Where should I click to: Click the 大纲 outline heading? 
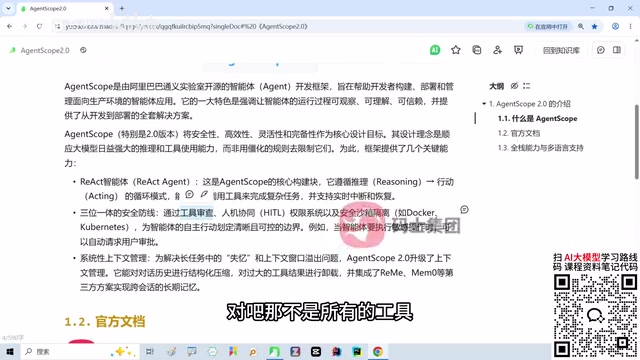pos(496,86)
